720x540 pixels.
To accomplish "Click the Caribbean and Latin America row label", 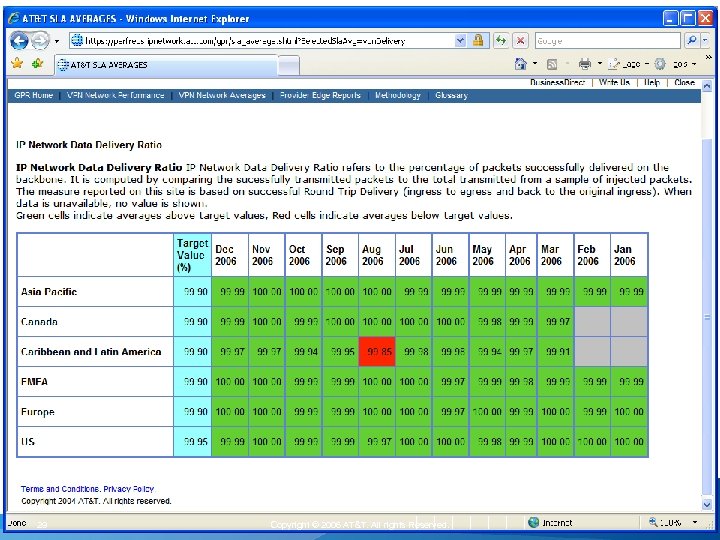I will pos(91,352).
